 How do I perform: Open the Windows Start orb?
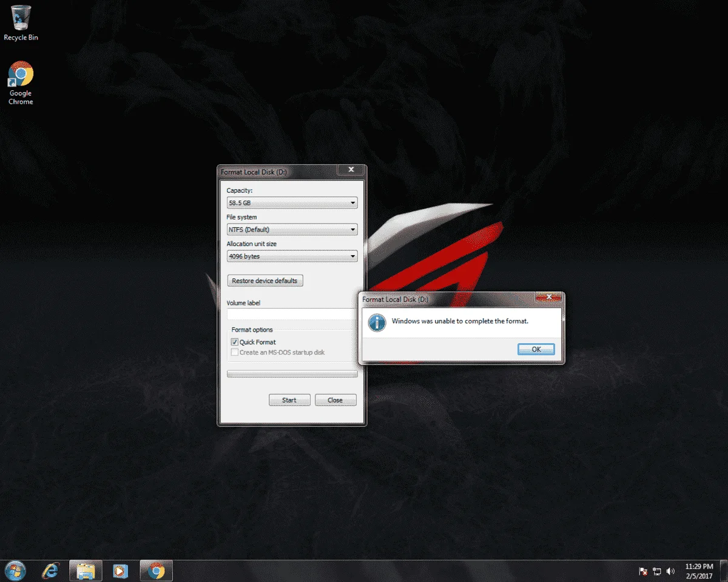pyautogui.click(x=15, y=571)
